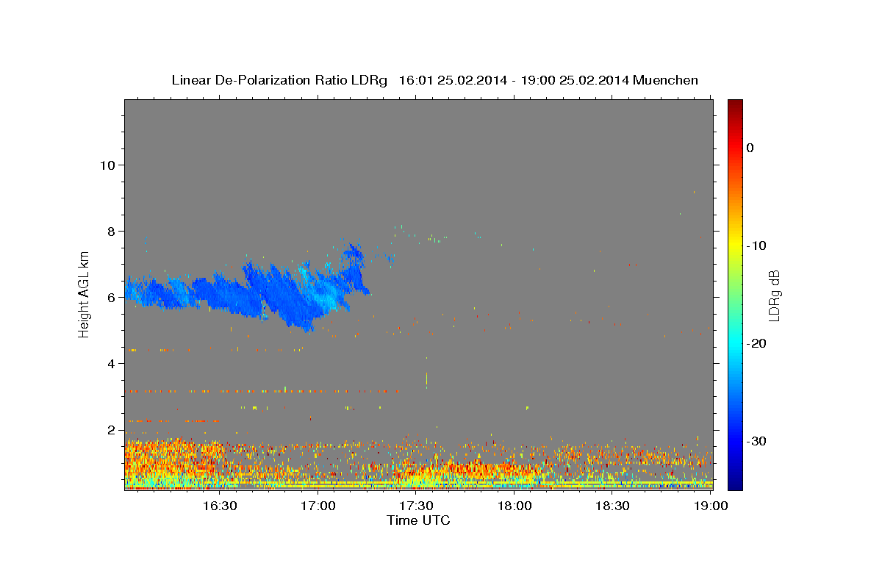
Task: Click the 18:00 time tick label
Action: tap(514, 506)
